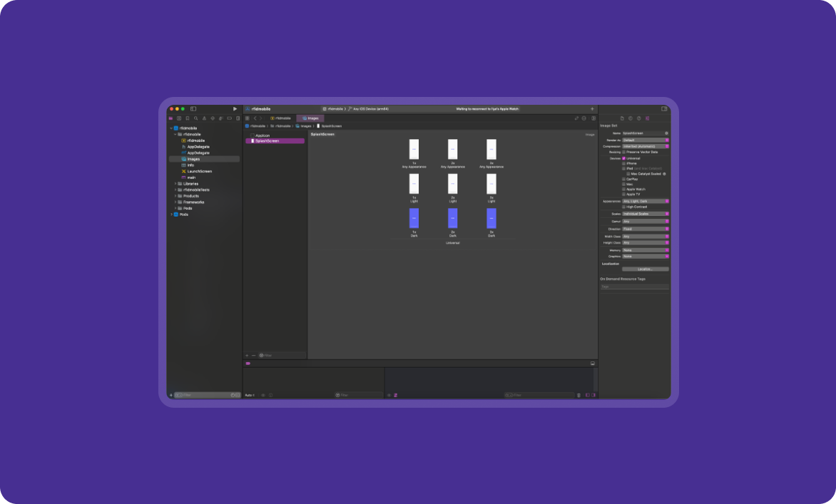Screen dimensions: 836x504
Task: Go back with the editor's left arrow
Action: coord(255,118)
